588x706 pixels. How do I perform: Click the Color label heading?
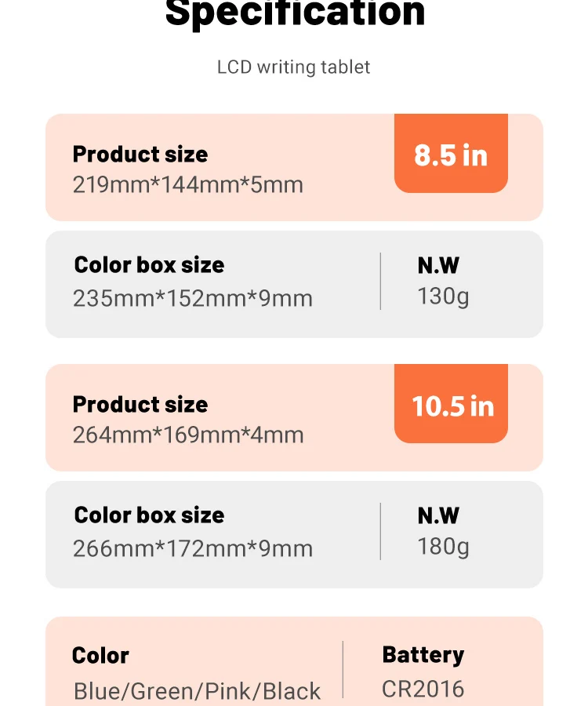tap(100, 656)
